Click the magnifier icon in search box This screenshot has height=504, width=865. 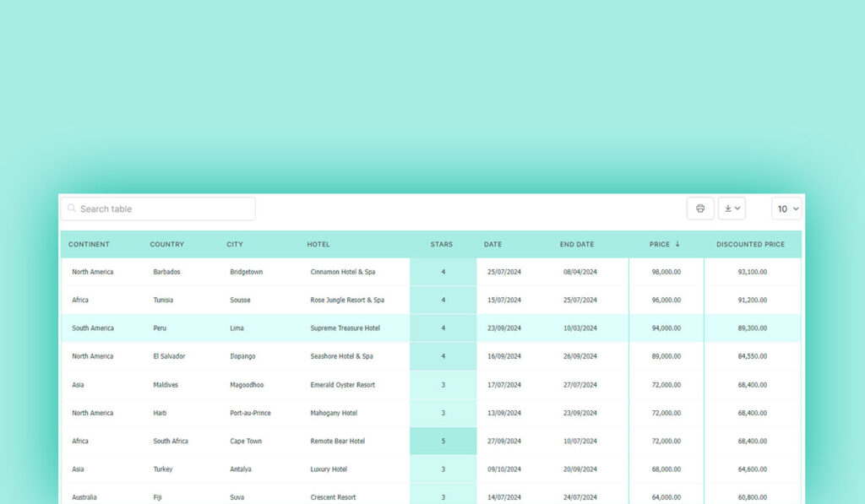pyautogui.click(x=72, y=209)
